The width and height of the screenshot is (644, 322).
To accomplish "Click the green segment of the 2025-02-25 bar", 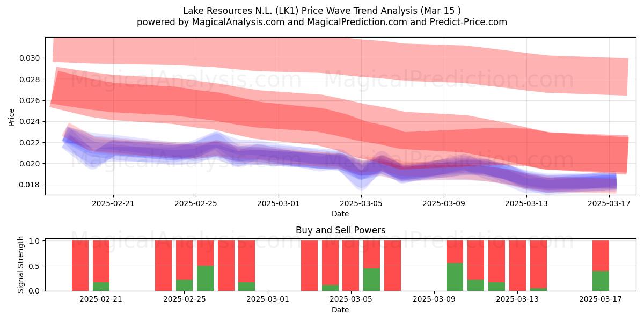I will pyautogui.click(x=184, y=285).
